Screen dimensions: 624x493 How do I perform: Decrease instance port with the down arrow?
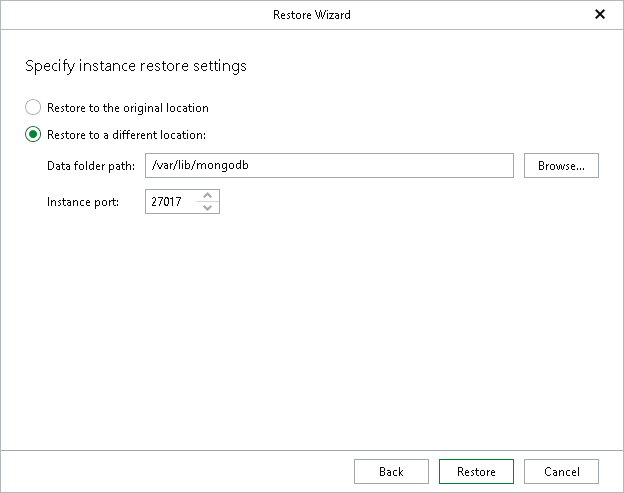coord(208,208)
